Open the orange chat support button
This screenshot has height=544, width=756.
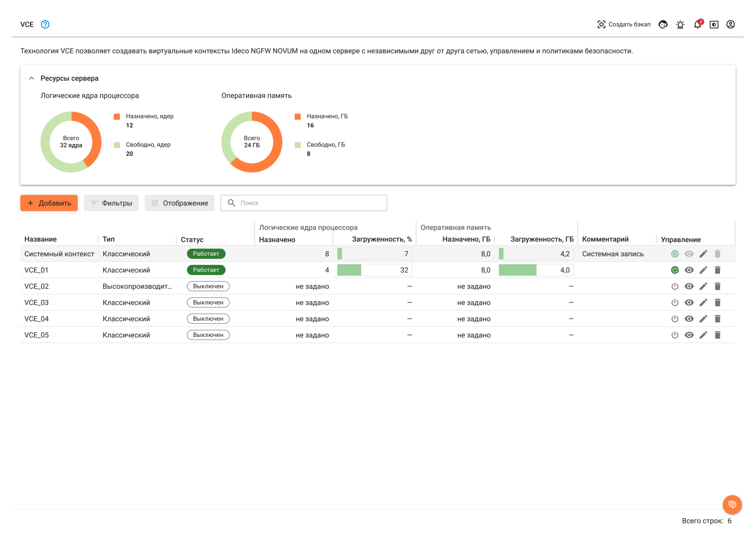click(732, 504)
